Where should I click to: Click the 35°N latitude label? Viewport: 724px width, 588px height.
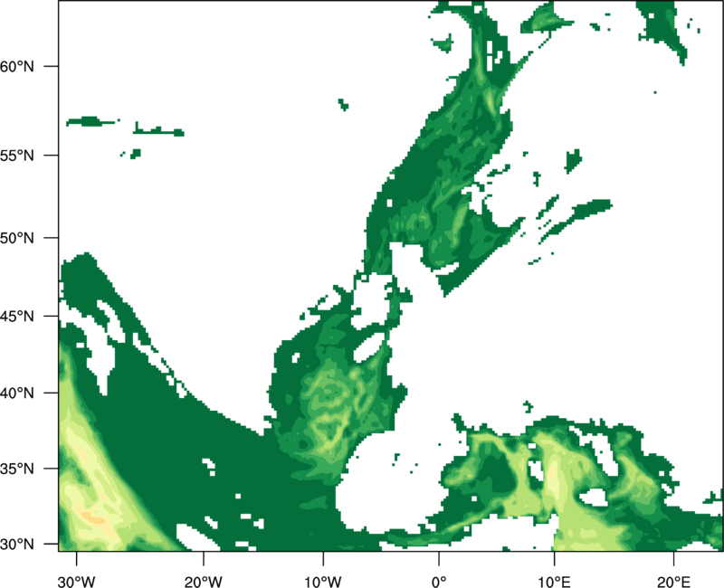(x=17, y=469)
